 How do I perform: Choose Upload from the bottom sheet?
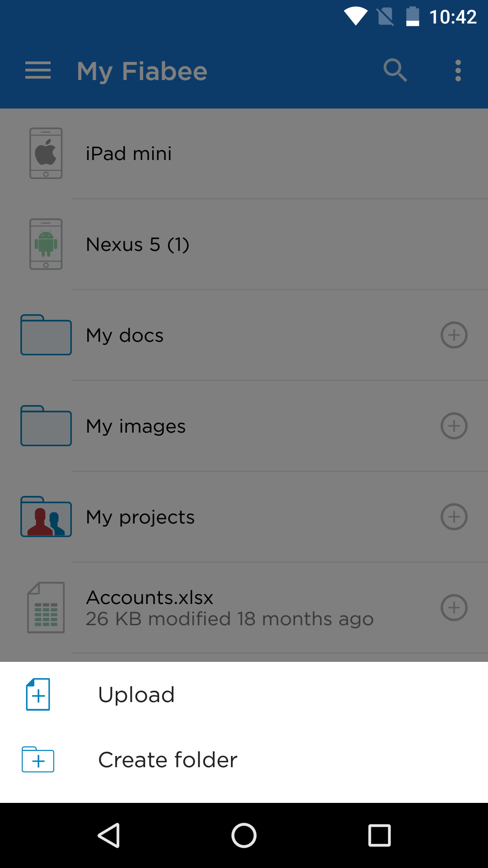tap(136, 695)
